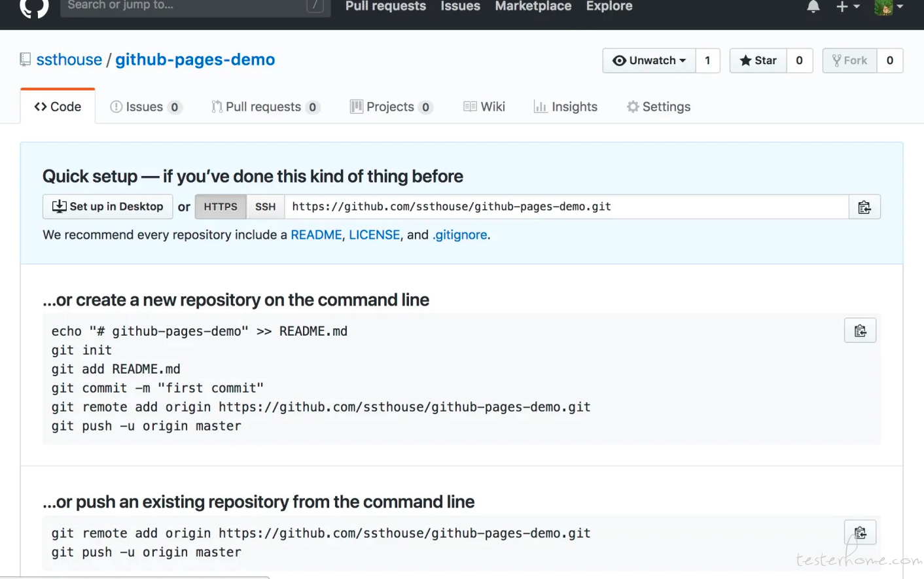Click the watchers count 1

pyautogui.click(x=707, y=61)
